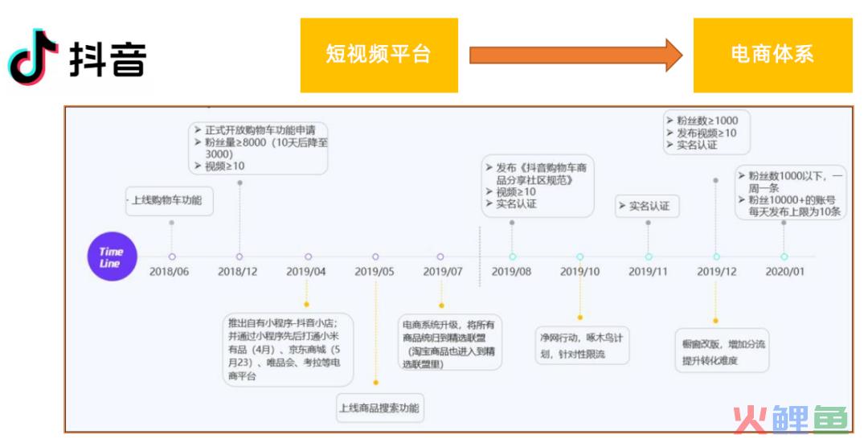Click the timeline node above 2019/07
Image resolution: width=868 pixels, height=439 pixels.
[x=440, y=256]
